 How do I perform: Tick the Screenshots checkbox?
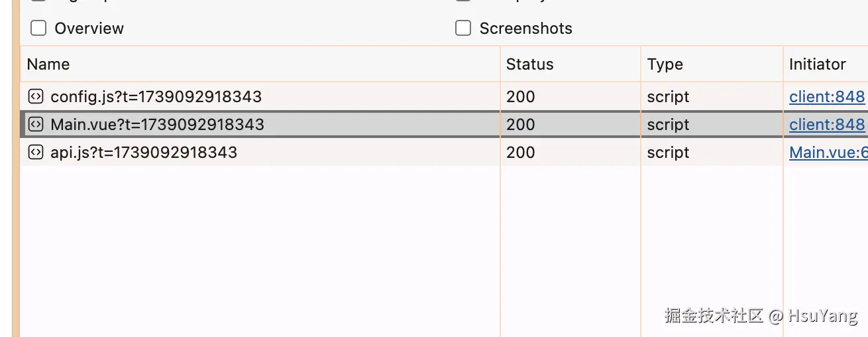coord(463,28)
